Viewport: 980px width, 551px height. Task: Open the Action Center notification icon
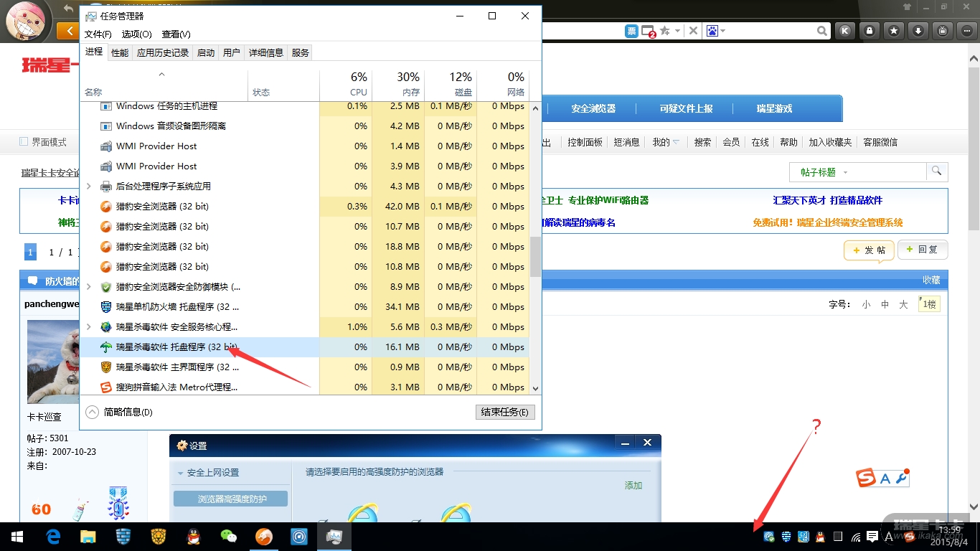click(x=872, y=537)
